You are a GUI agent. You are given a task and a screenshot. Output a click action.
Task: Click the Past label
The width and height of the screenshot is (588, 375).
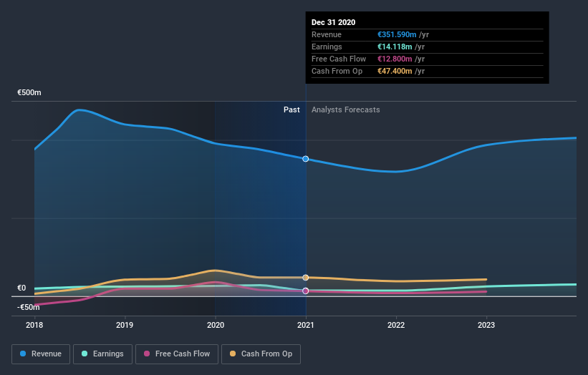[x=291, y=109]
